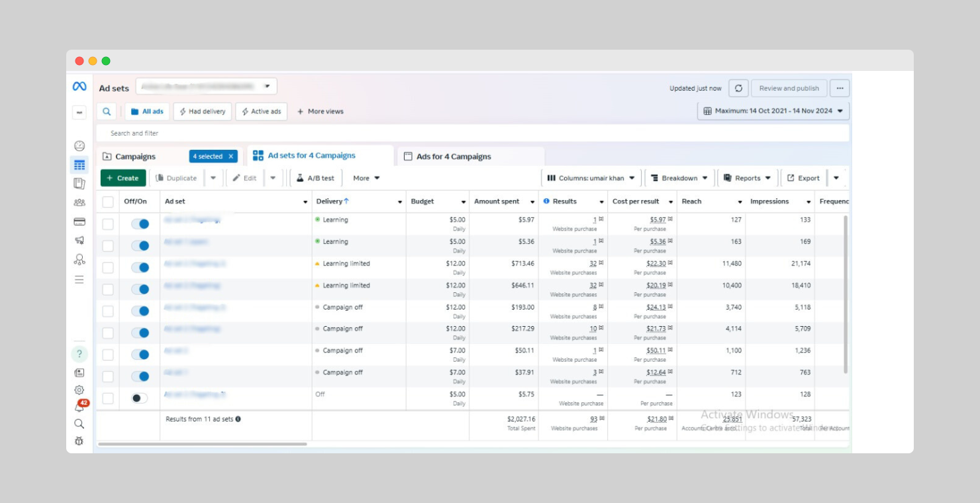
Task: Open Columns: umair khan dropdown
Action: click(591, 178)
